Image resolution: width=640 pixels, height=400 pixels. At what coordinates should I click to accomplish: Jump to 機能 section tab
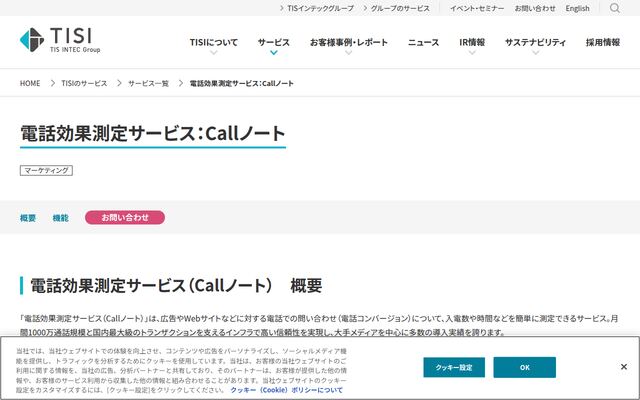pos(60,218)
